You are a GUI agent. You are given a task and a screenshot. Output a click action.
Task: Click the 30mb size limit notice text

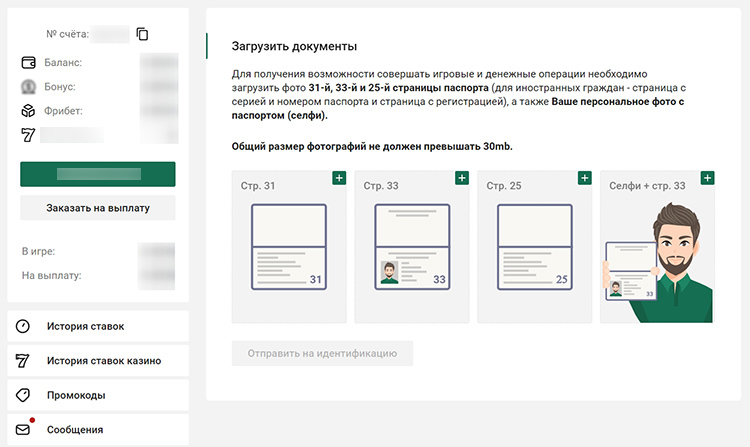(372, 147)
